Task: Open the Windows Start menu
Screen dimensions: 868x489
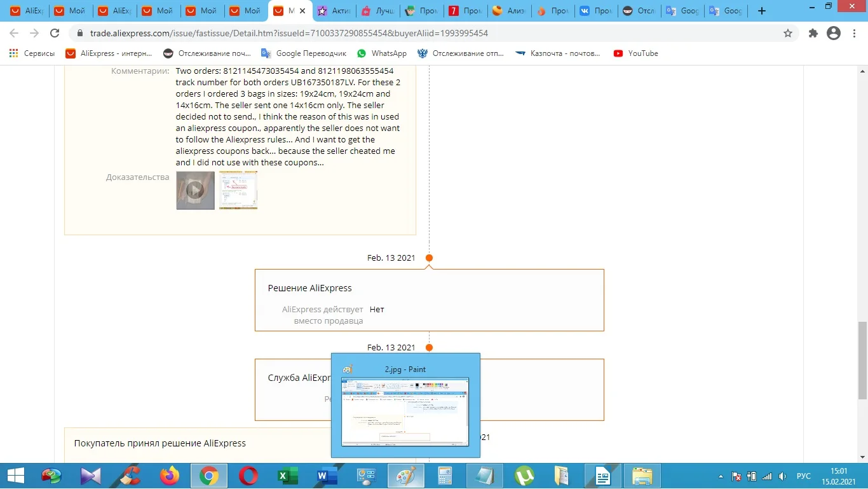Action: pyautogui.click(x=15, y=476)
